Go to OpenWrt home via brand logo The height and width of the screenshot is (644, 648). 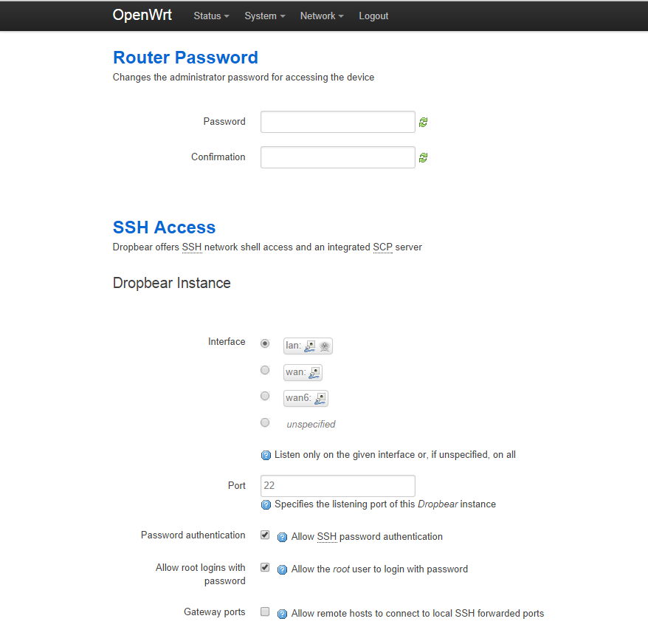point(142,16)
